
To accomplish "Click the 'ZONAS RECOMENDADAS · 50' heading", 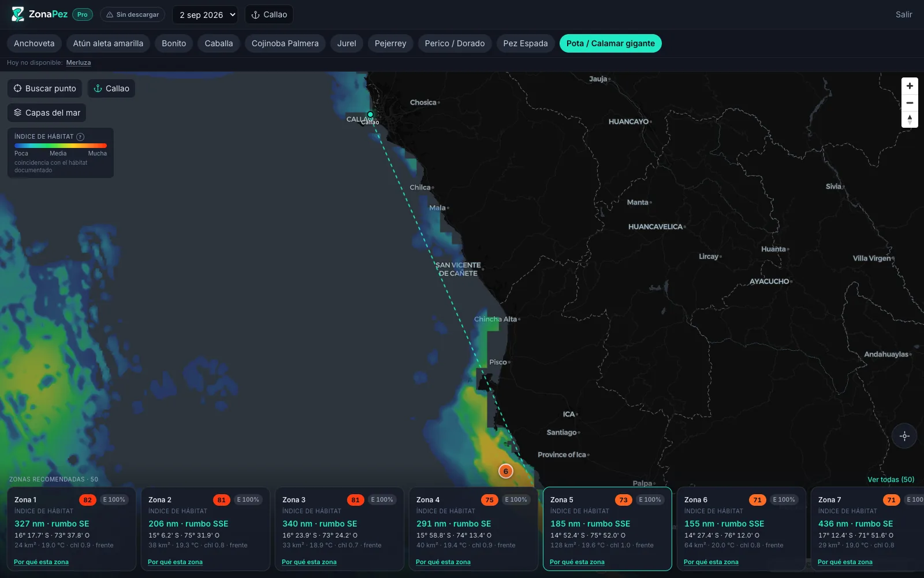I will tap(54, 479).
